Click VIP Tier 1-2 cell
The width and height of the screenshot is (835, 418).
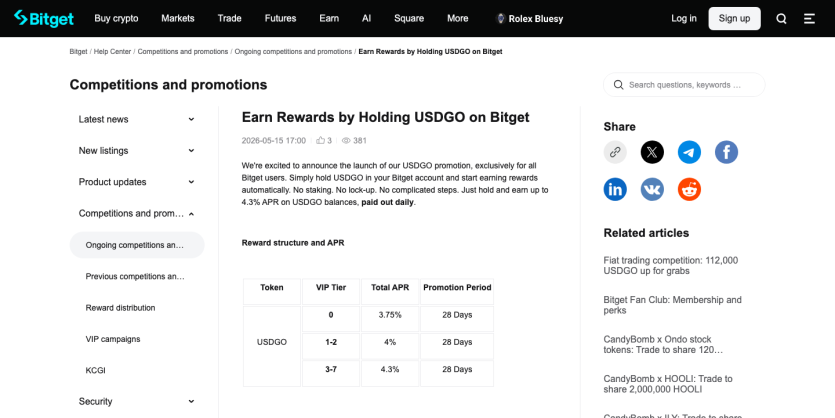[x=331, y=346]
